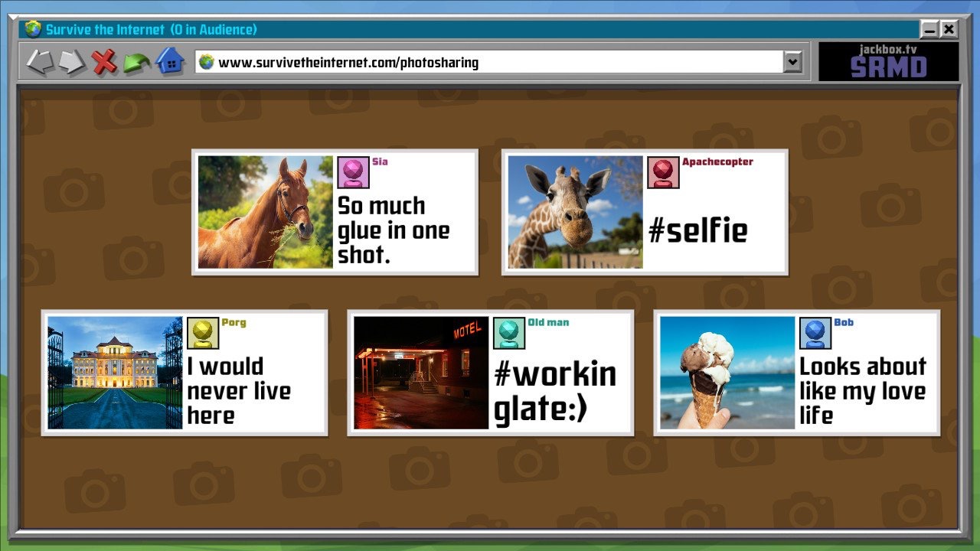This screenshot has width=980, height=551.
Task: Click Porg's yellow avatar icon
Action: coord(203,333)
